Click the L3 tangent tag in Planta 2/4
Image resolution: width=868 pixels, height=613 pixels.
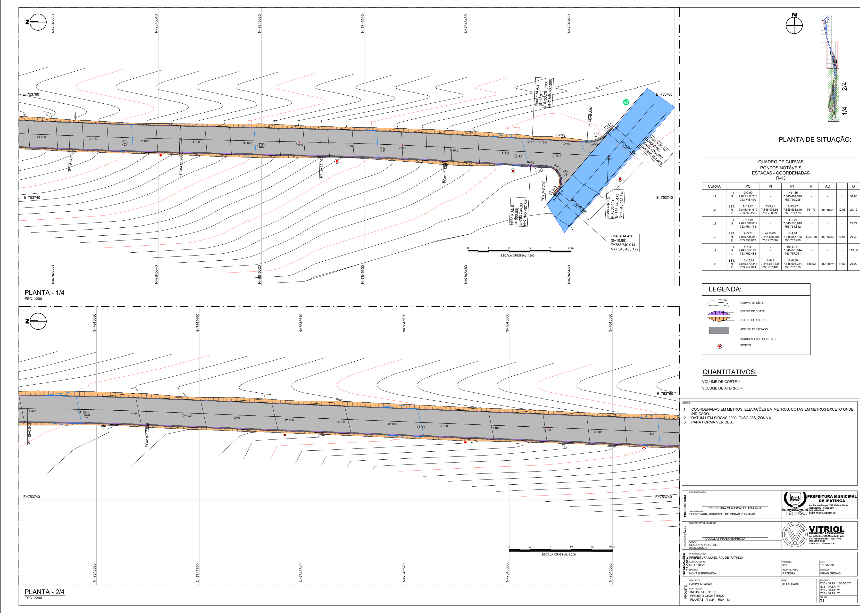click(x=421, y=427)
